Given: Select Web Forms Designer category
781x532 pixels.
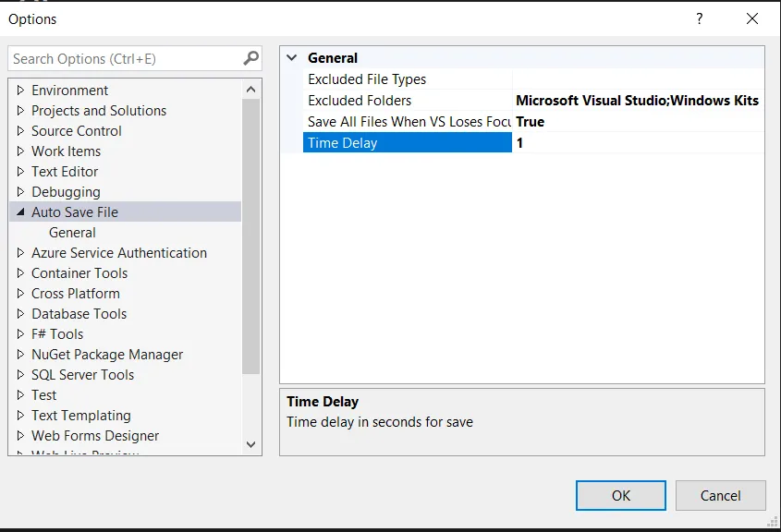Looking at the screenshot, I should 95,435.
